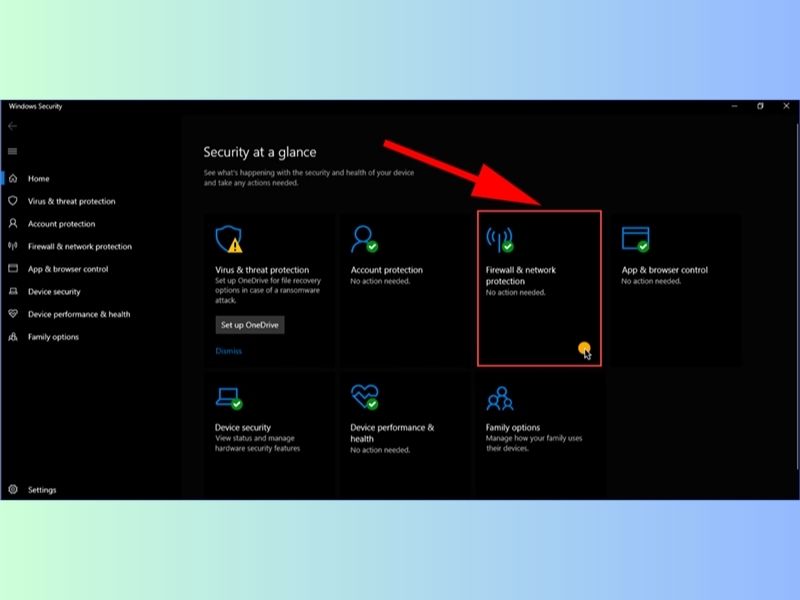Viewport: 800px width, 600px height.
Task: Click 'No action needed.' under Account protection
Action: click(380, 281)
